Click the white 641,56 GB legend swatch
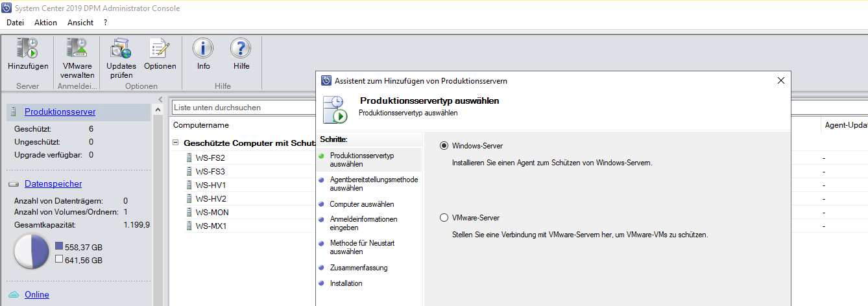 point(59,259)
